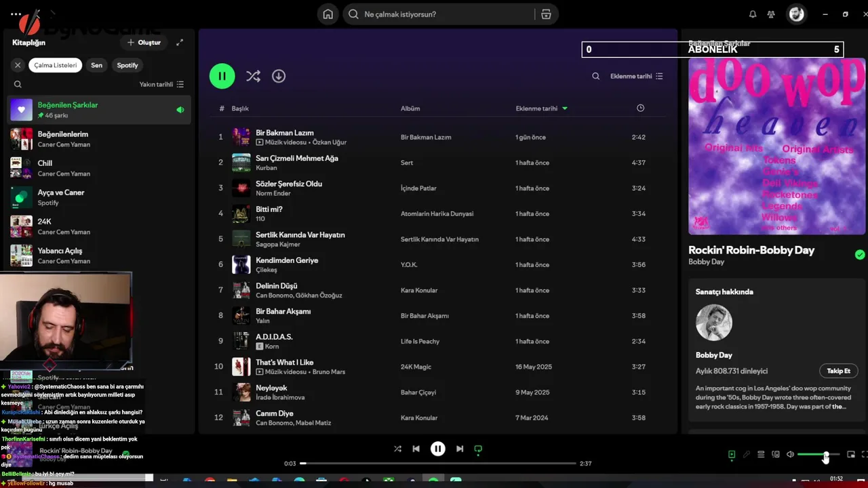Search within playlist magnifier icon
Screen dimensions: 868x488
(595, 76)
